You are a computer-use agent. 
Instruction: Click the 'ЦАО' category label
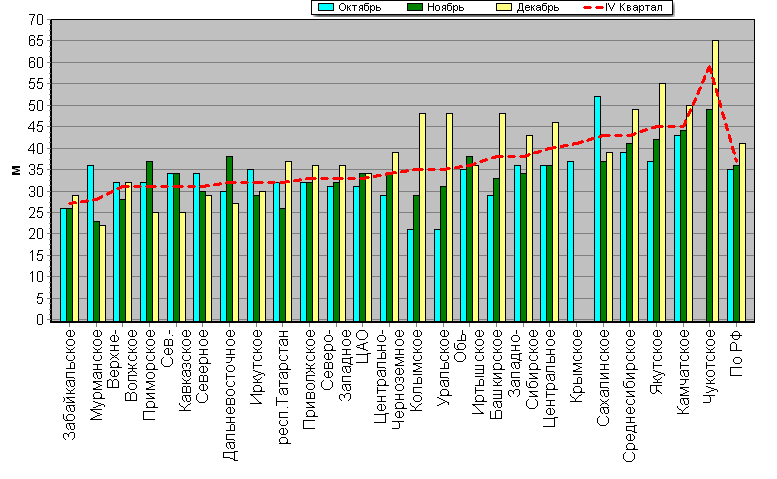pos(363,346)
